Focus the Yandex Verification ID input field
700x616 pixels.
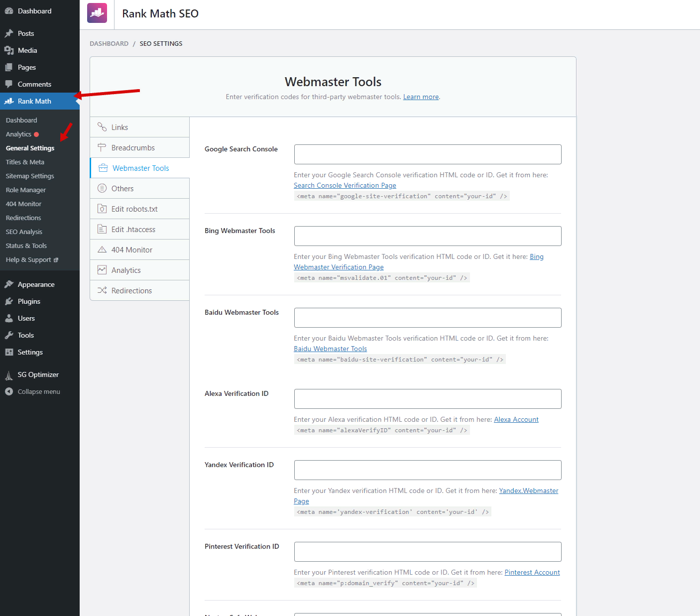428,470
